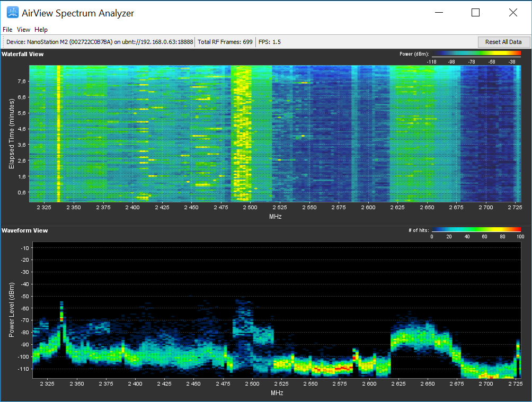532x402 pixels.
Task: Click the 2 650 MHz hump in waveform view
Action: click(421, 336)
